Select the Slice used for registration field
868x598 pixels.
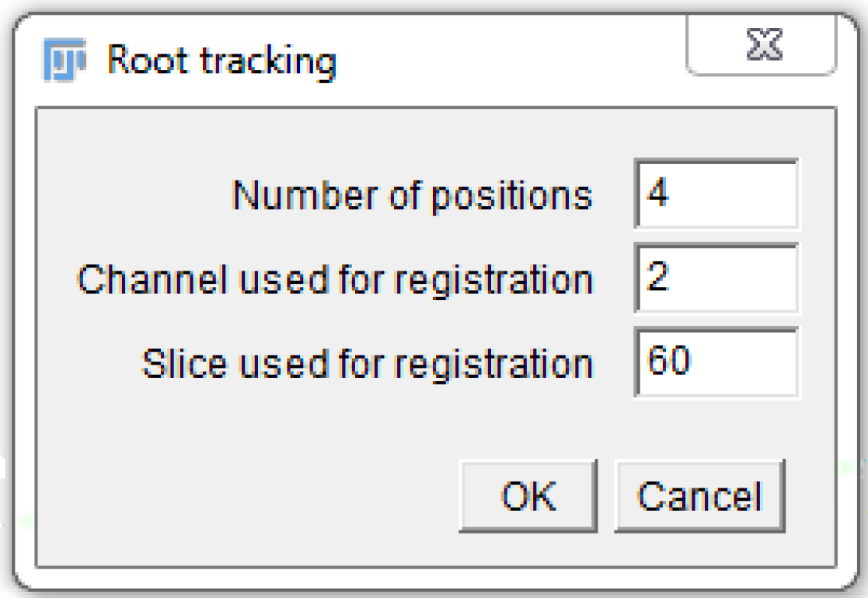point(716,362)
